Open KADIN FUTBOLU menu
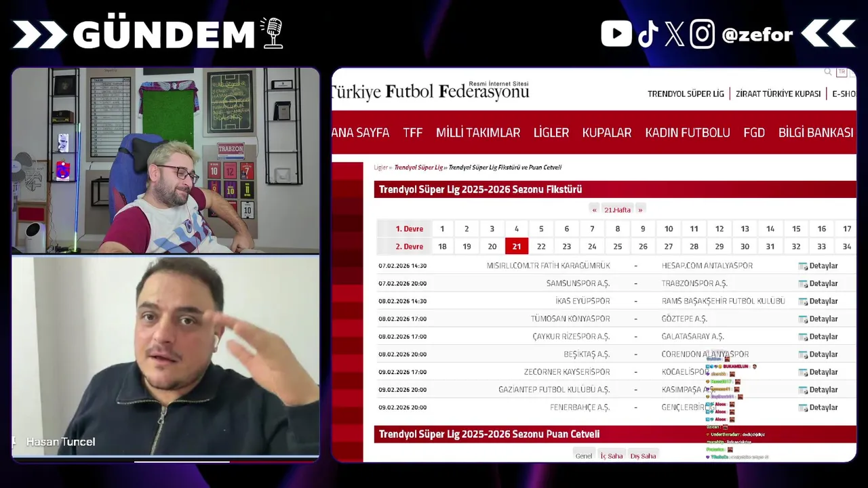Screen dimensions: 868x488 [x=688, y=133]
